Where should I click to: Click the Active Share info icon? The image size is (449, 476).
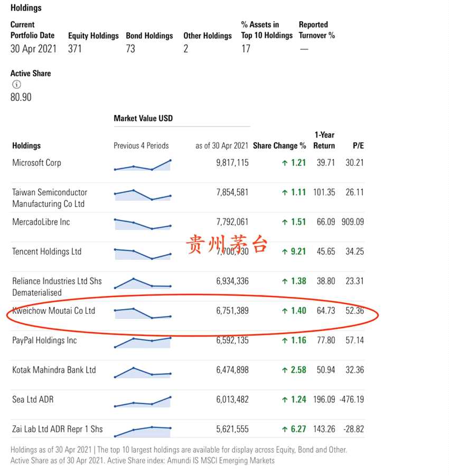(x=16, y=85)
